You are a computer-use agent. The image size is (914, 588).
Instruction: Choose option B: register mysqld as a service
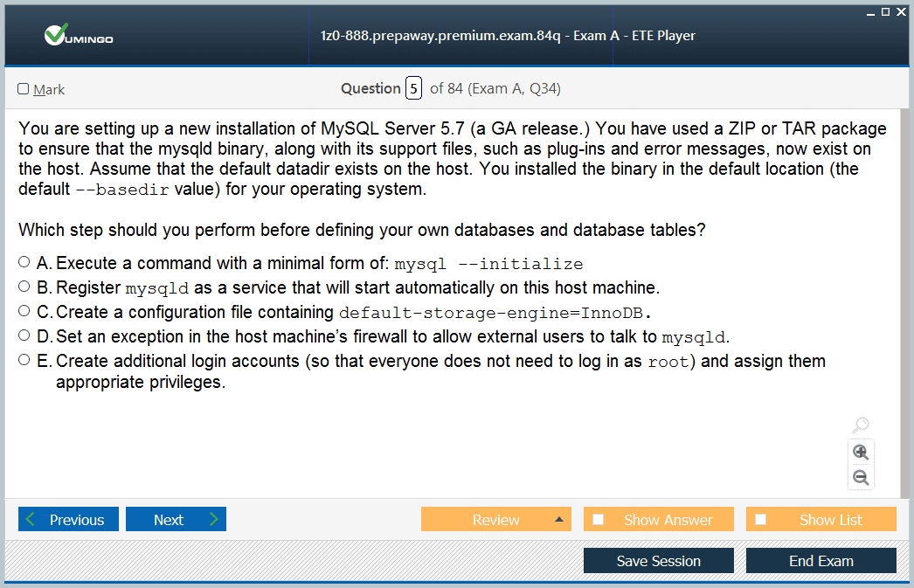click(x=24, y=287)
